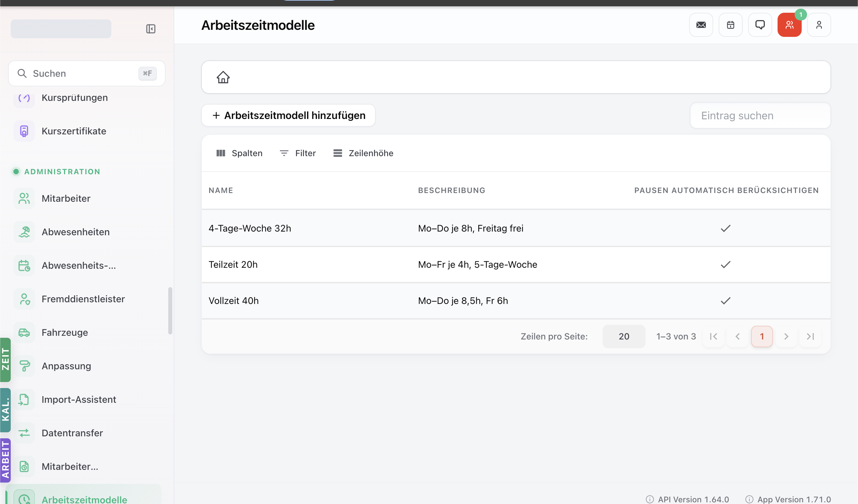
Task: Open the Teilzeit 20h row
Action: (x=516, y=265)
